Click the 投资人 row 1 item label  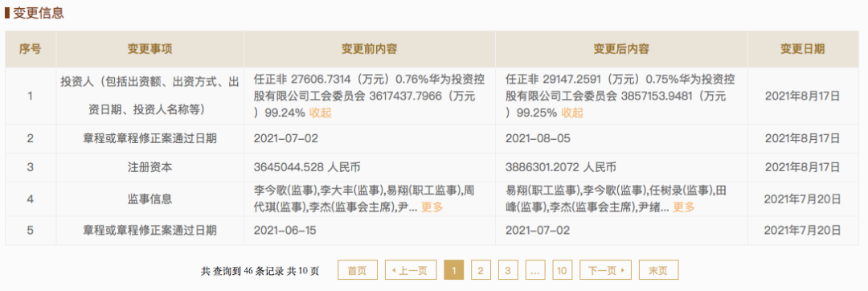(150, 96)
